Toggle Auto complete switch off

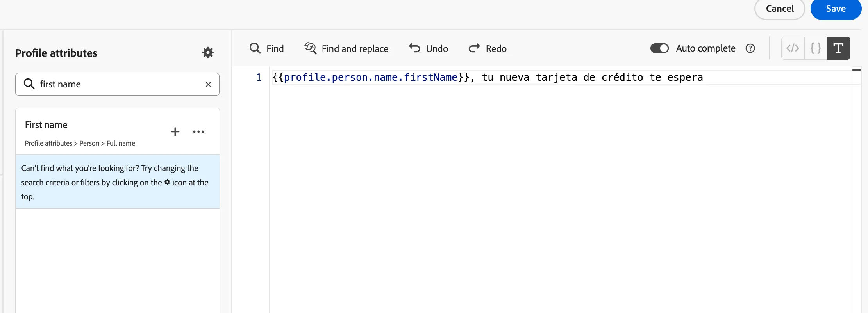659,48
